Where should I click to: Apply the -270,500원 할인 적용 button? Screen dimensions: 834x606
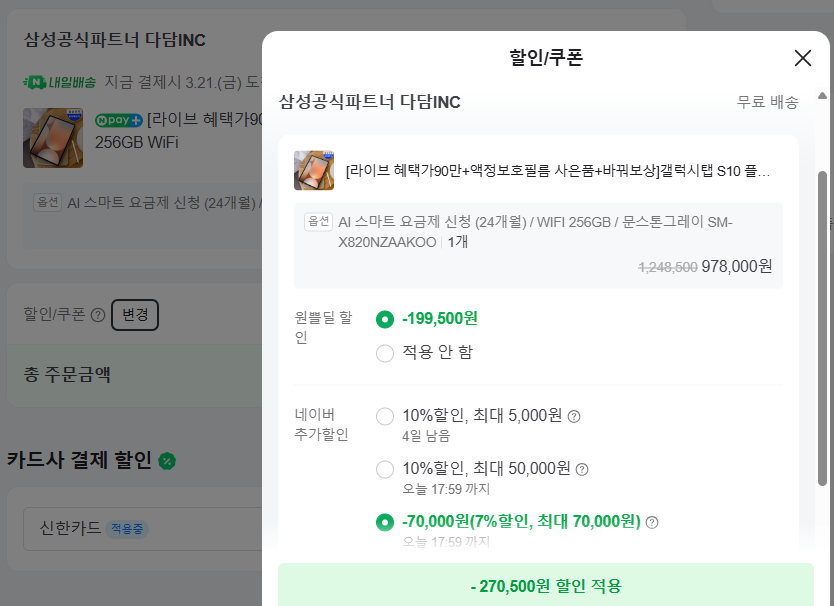(x=545, y=586)
